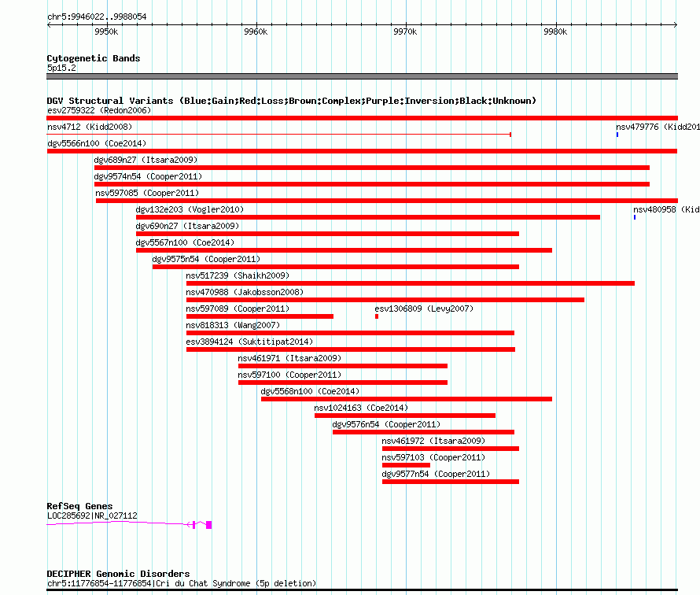Click the ruler's left scroll arrow

tap(49, 24)
